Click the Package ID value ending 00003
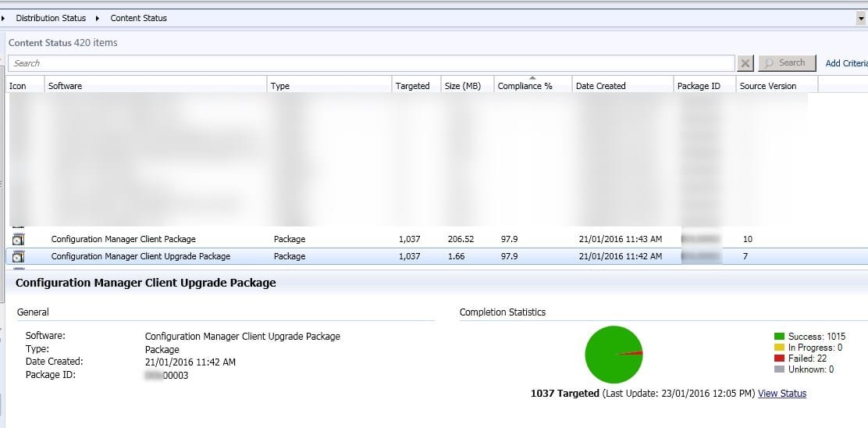868x428 pixels. (x=166, y=375)
